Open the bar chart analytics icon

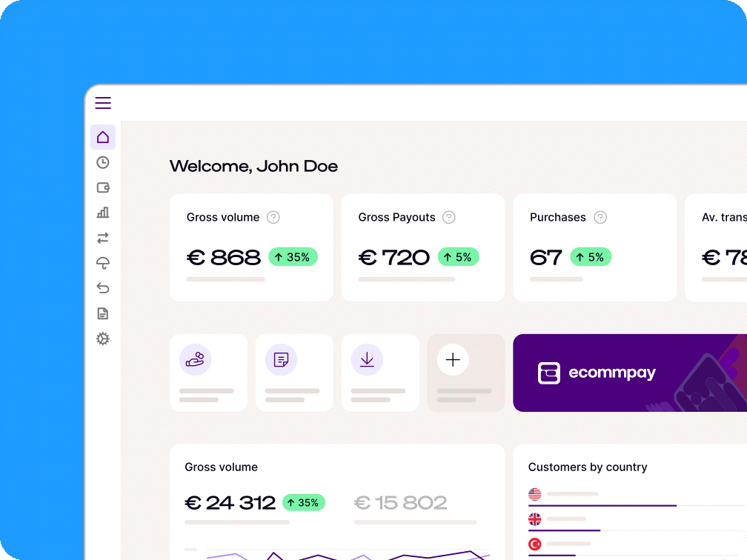coord(103,213)
